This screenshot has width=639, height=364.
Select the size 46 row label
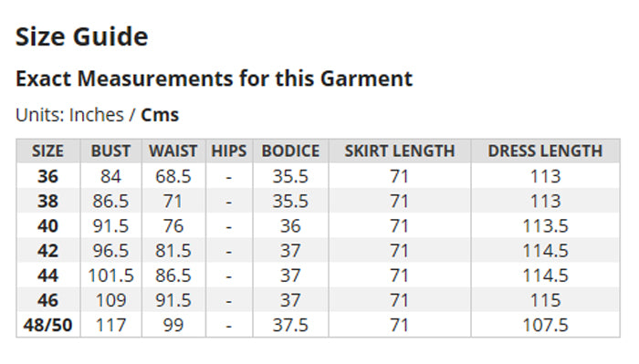click(x=48, y=300)
